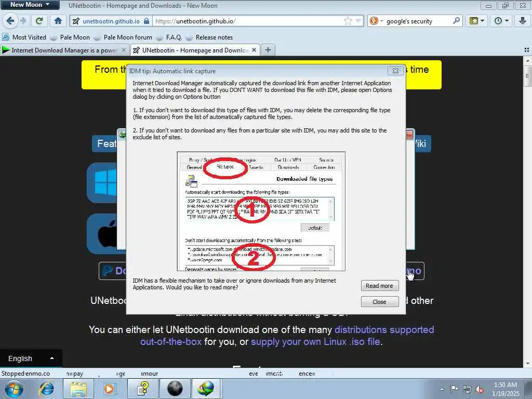Screen dimensions: 532x399
Task: Open Internet Download Manager taskbar icon
Action: point(206,389)
